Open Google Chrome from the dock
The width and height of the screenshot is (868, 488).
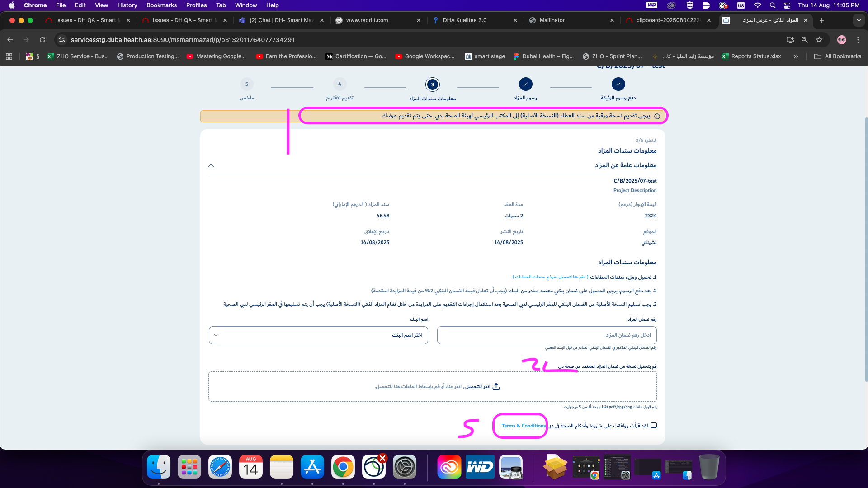click(343, 467)
